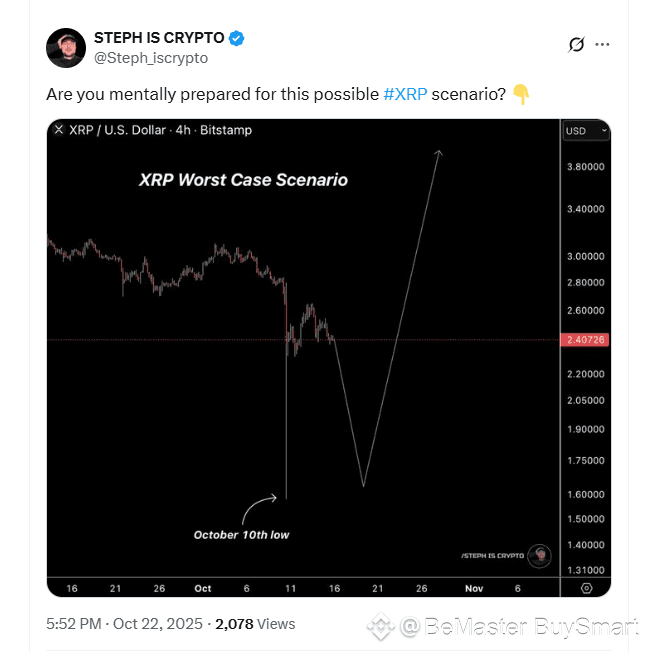Click the pointing-down emoji in the tweet
646x652 pixels.
click(x=521, y=94)
